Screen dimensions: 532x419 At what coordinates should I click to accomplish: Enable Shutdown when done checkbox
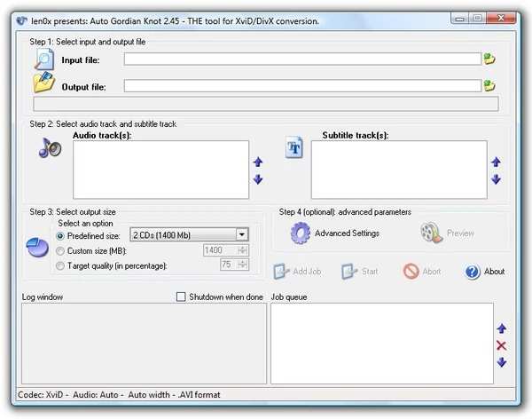click(181, 296)
